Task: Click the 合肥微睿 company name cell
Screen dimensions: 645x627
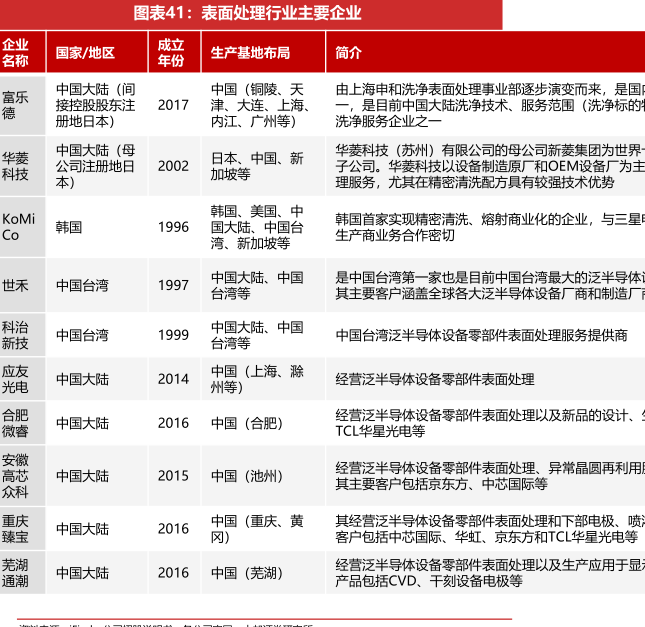Action: pyautogui.click(x=16, y=423)
